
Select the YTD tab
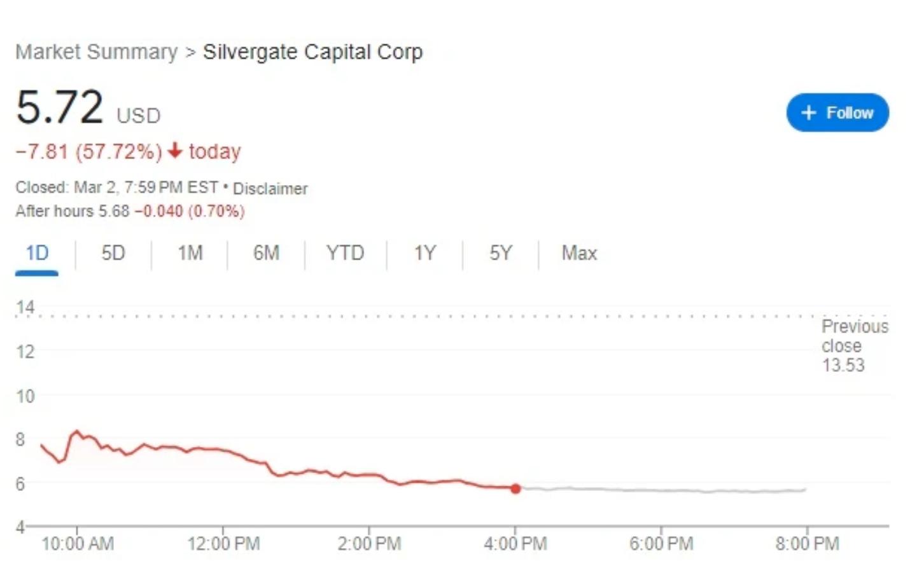pos(345,253)
